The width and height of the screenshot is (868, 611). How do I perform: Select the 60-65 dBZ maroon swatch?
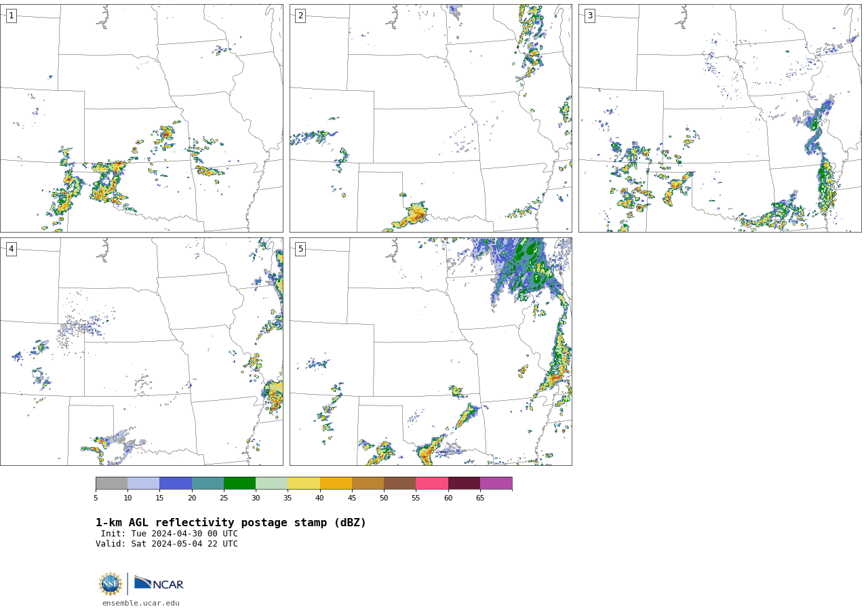(464, 484)
